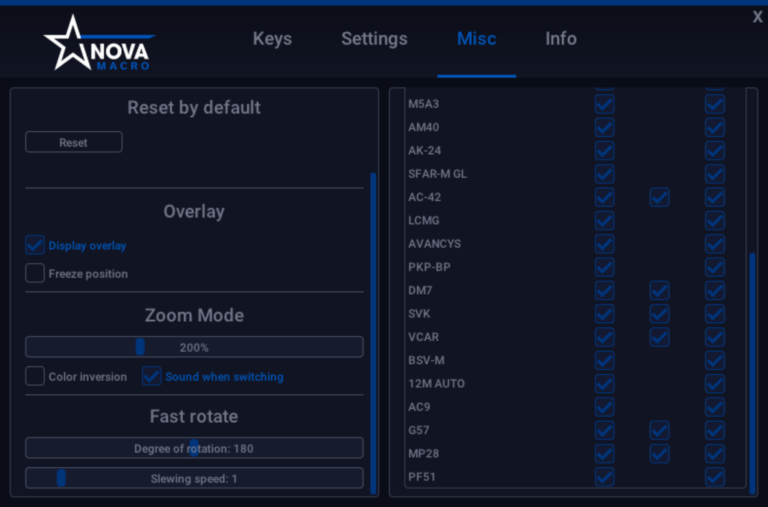This screenshot has width=768, height=507.
Task: Select the SVK weapon name
Action: coord(419,314)
